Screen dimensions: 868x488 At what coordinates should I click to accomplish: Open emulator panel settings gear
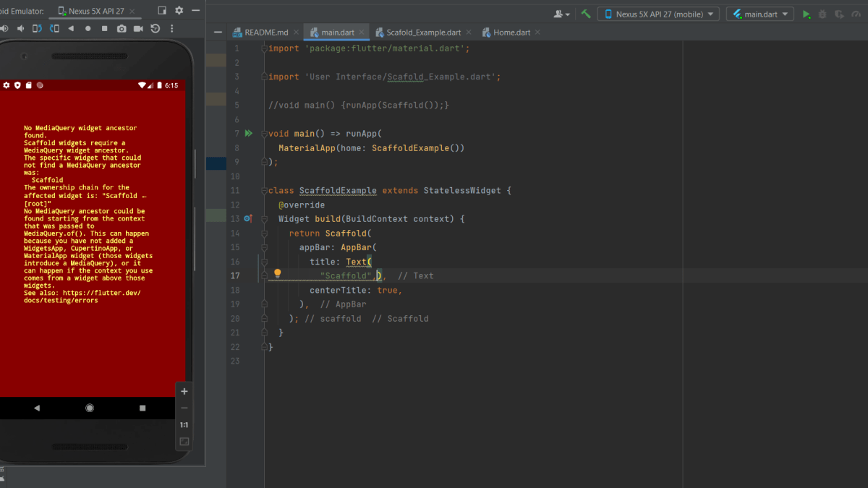[179, 12]
